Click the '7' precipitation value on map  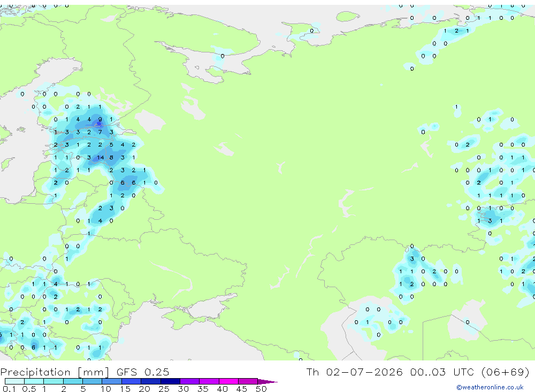100,132
